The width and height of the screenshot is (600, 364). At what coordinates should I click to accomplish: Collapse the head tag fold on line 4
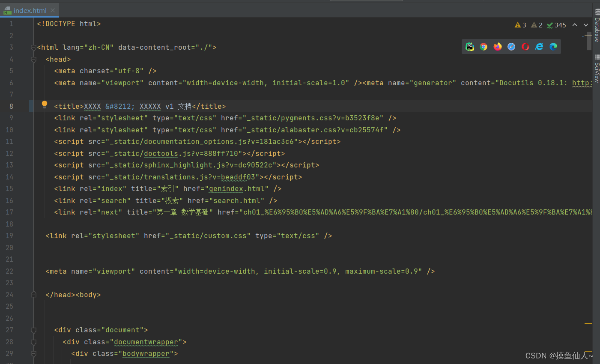pos(33,60)
